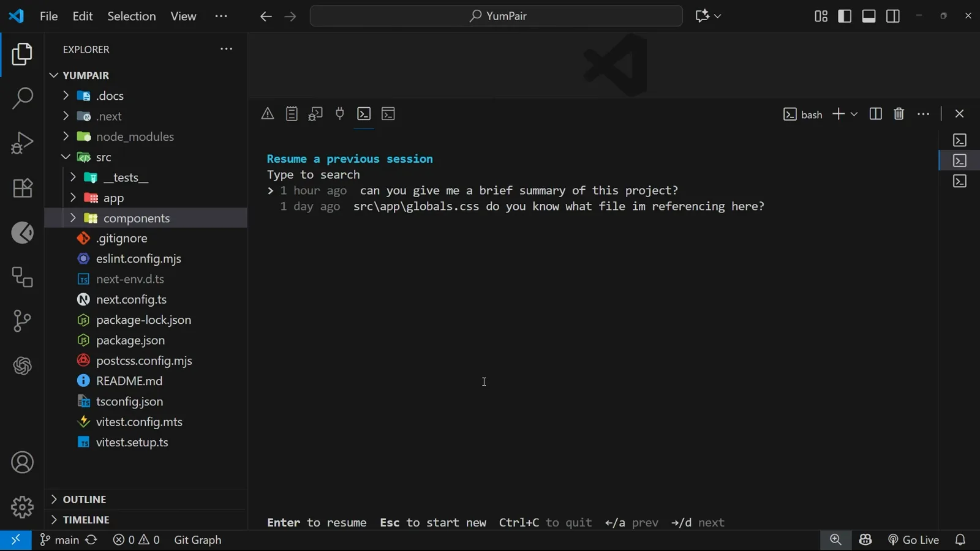980x551 pixels.
Task: Add a new terminal with plus icon
Action: click(x=839, y=114)
